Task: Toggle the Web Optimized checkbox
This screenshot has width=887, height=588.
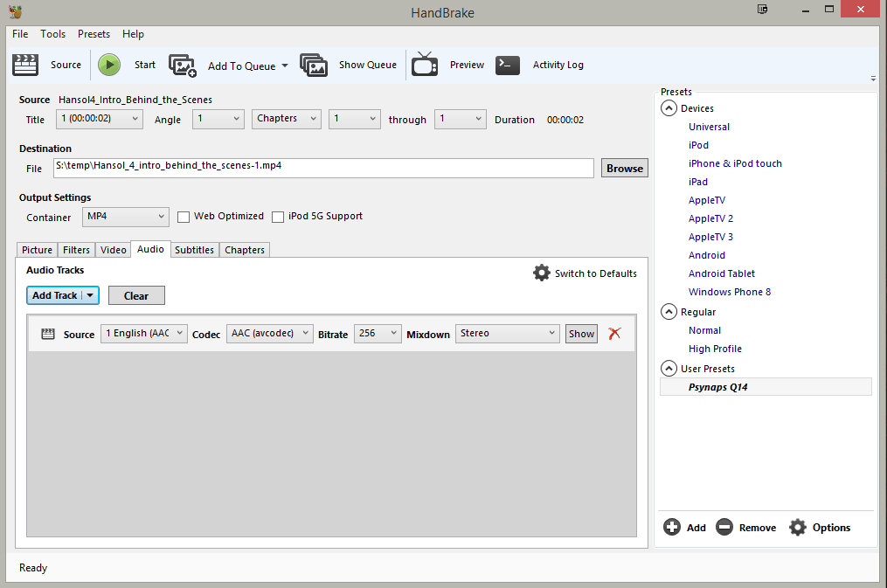Action: coord(184,217)
